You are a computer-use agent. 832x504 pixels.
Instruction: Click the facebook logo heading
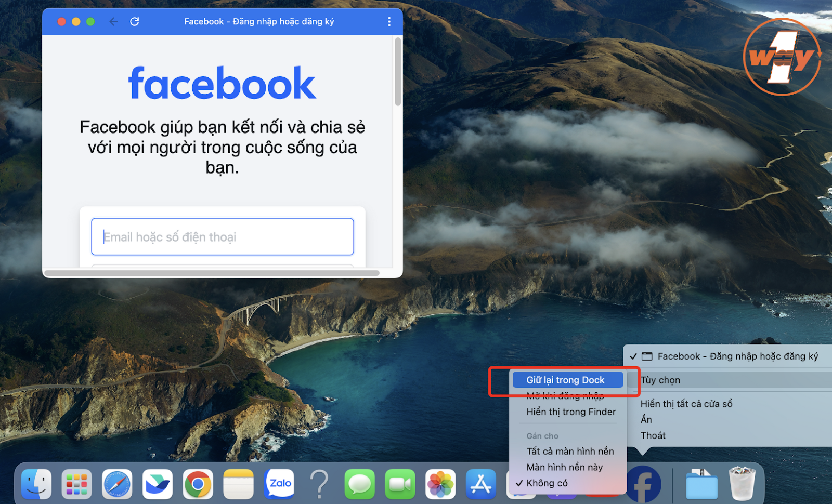coord(222,83)
